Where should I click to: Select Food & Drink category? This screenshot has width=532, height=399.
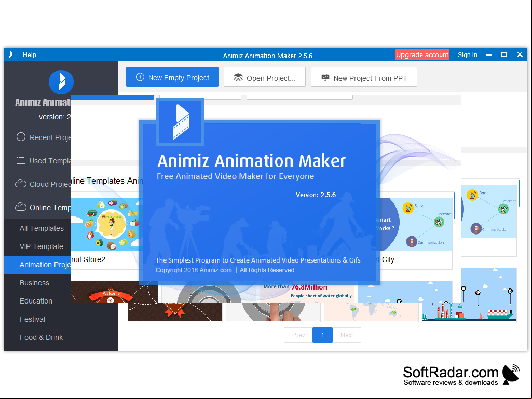[x=41, y=337]
